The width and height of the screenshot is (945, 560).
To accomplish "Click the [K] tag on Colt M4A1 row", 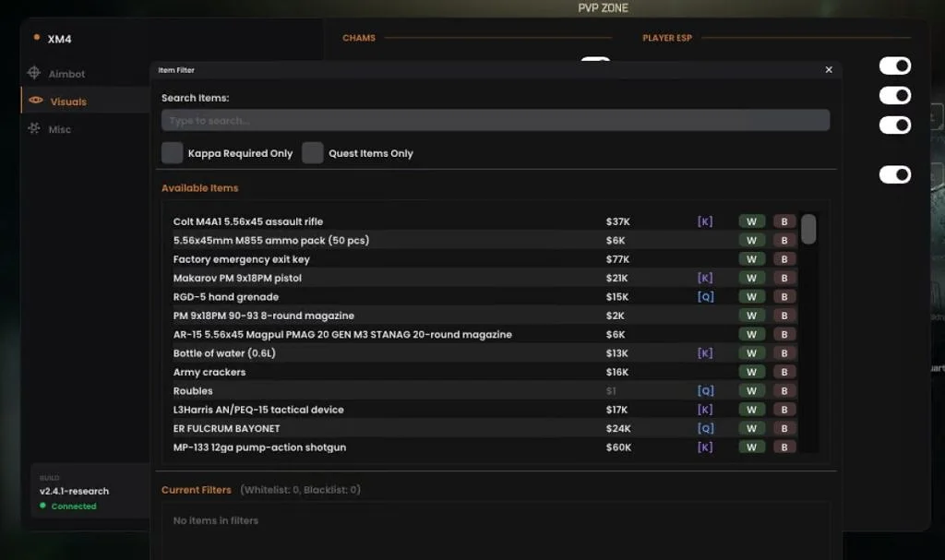I will pos(705,221).
